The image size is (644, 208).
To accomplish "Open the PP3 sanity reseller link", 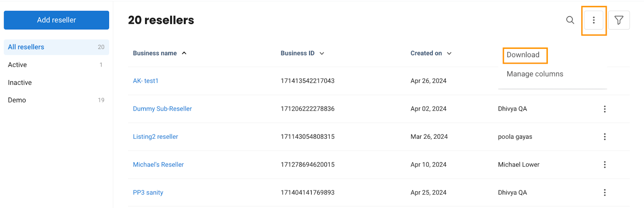I will pyautogui.click(x=148, y=192).
